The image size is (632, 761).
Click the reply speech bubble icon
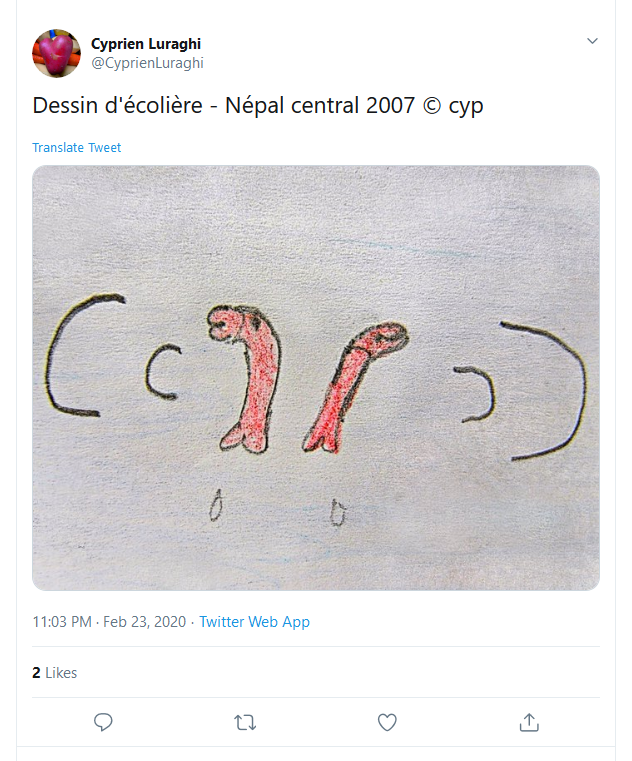(102, 722)
